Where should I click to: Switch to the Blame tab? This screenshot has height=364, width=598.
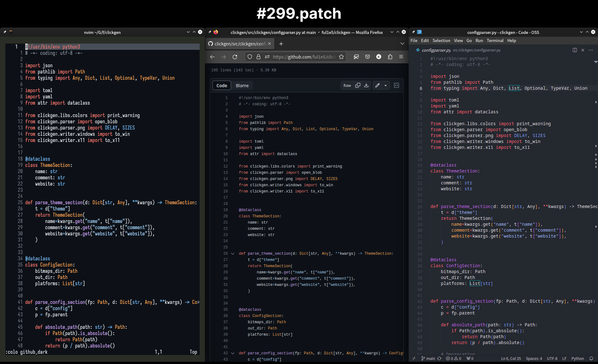tap(242, 85)
